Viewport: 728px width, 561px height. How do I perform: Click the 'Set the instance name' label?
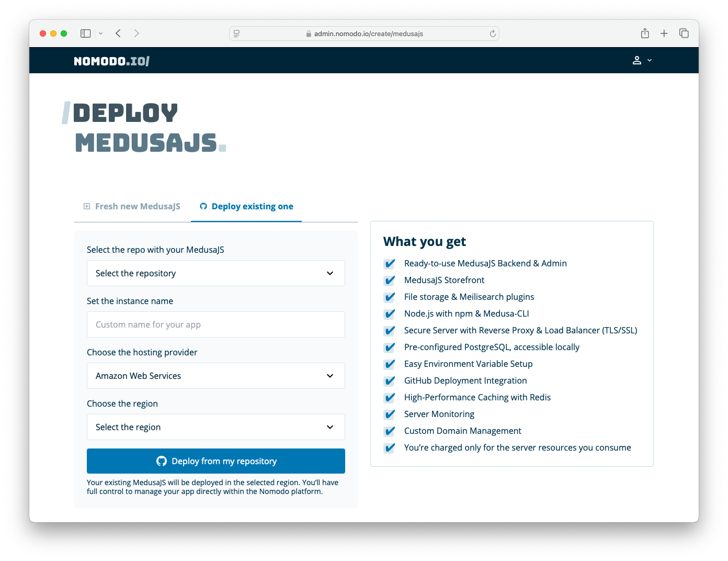point(130,301)
